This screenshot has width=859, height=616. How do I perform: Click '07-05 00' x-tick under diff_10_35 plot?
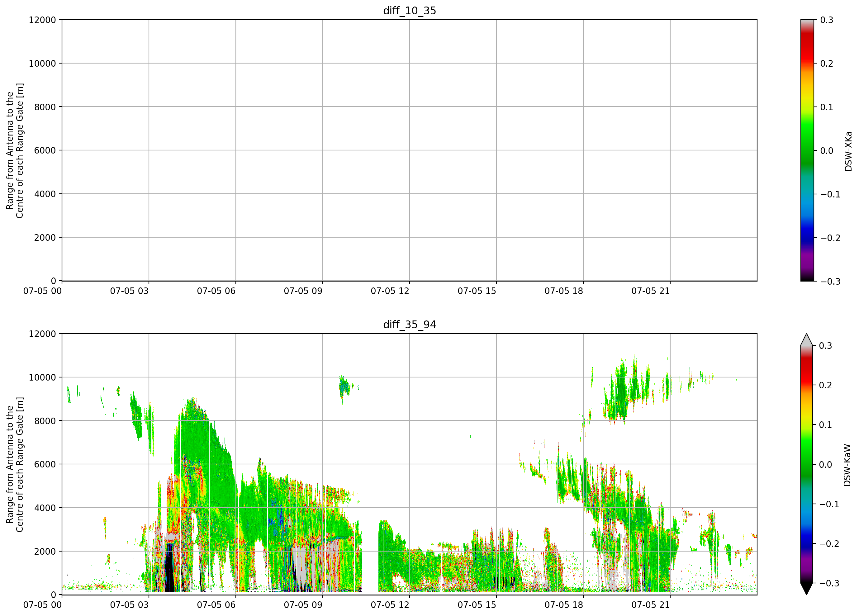tap(42, 291)
